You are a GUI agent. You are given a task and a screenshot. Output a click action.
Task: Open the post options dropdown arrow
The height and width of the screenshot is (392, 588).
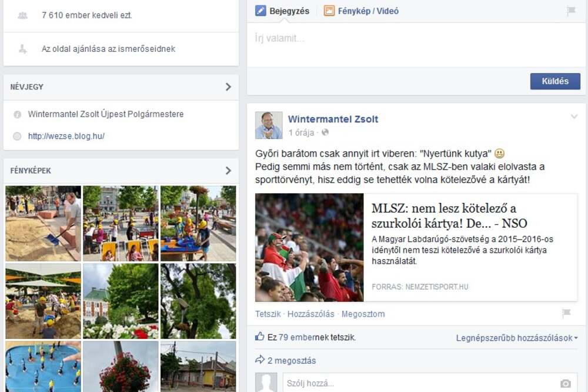[574, 117]
